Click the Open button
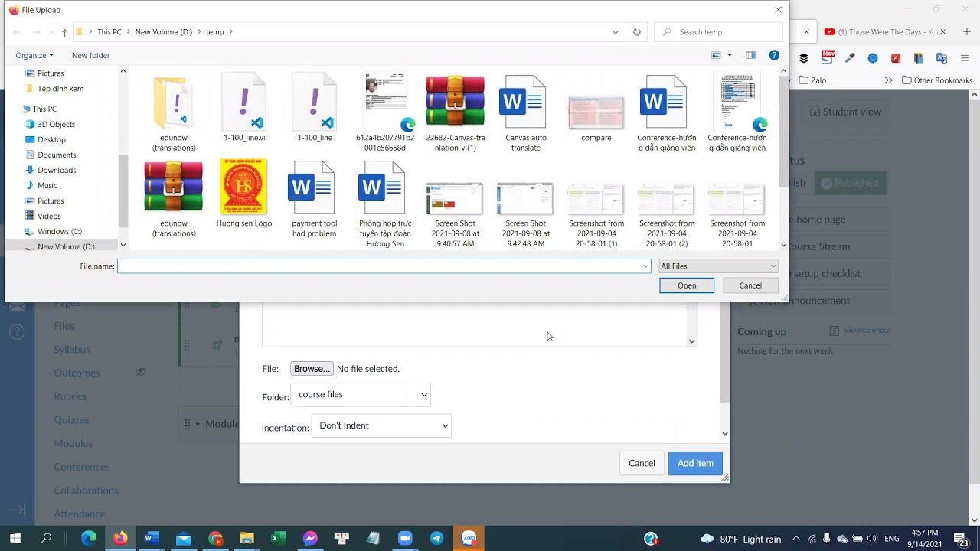This screenshot has width=980, height=551. [687, 285]
